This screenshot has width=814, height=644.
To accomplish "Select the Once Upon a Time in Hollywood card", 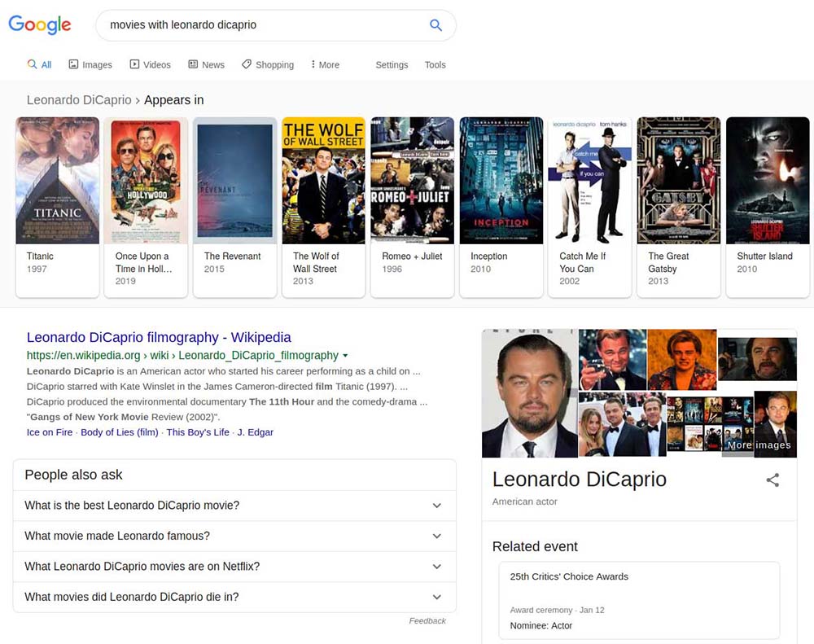I will pyautogui.click(x=146, y=208).
